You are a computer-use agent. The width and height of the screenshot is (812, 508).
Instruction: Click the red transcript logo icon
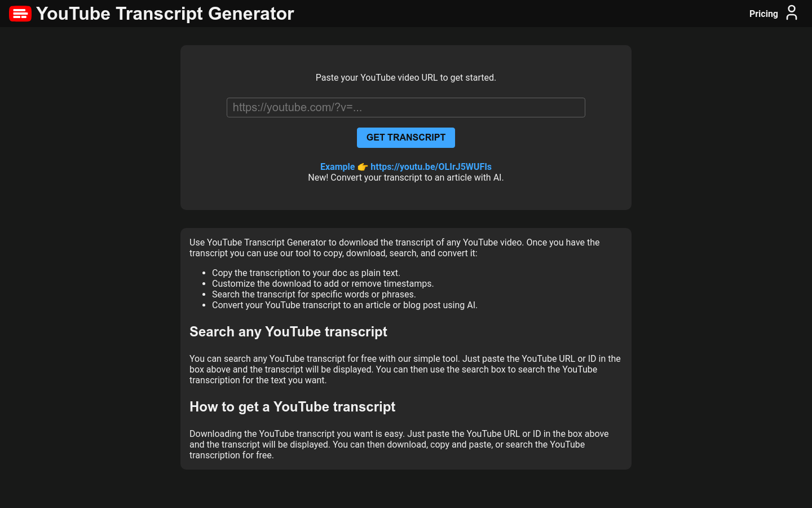click(x=20, y=14)
